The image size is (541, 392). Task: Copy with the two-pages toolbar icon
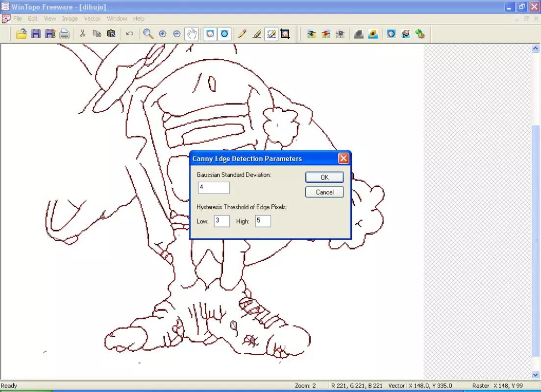coord(97,33)
